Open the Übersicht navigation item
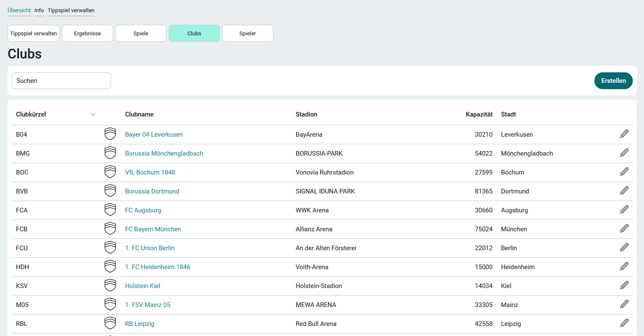644x336 pixels. [x=19, y=10]
